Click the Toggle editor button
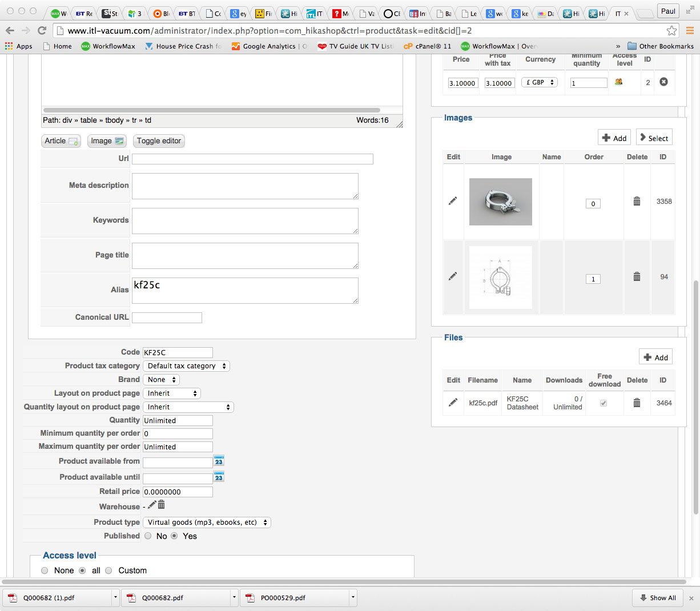 159,141
